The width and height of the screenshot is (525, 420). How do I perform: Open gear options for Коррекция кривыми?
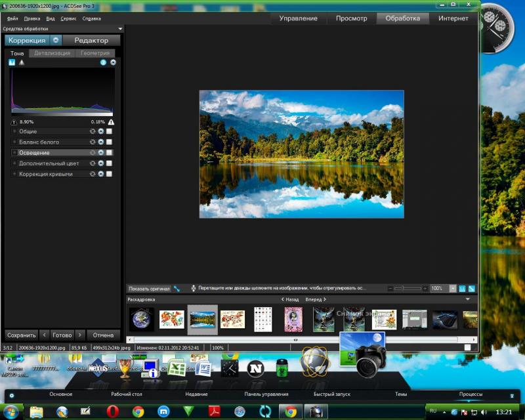click(101, 174)
